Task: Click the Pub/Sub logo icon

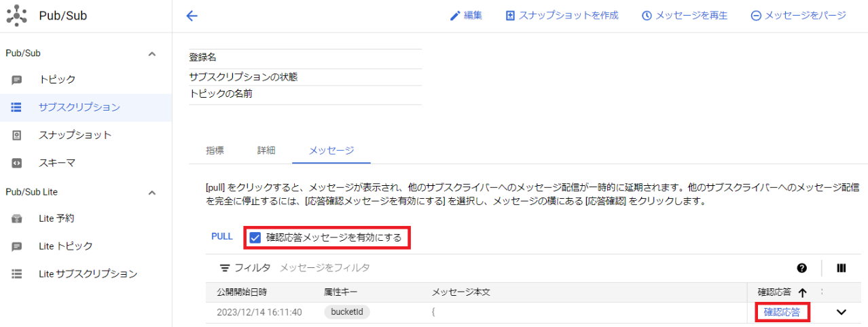Action: tap(17, 15)
